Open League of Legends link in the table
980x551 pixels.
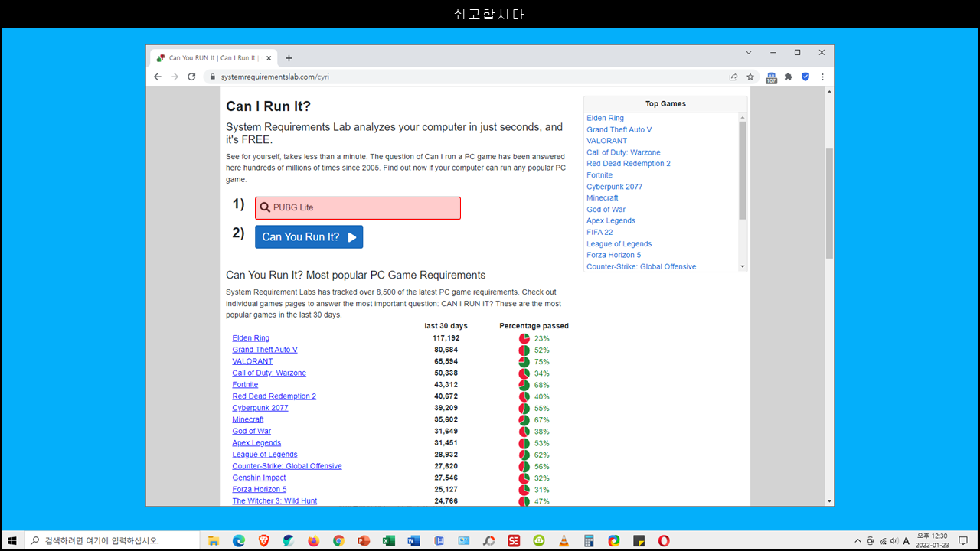click(265, 455)
